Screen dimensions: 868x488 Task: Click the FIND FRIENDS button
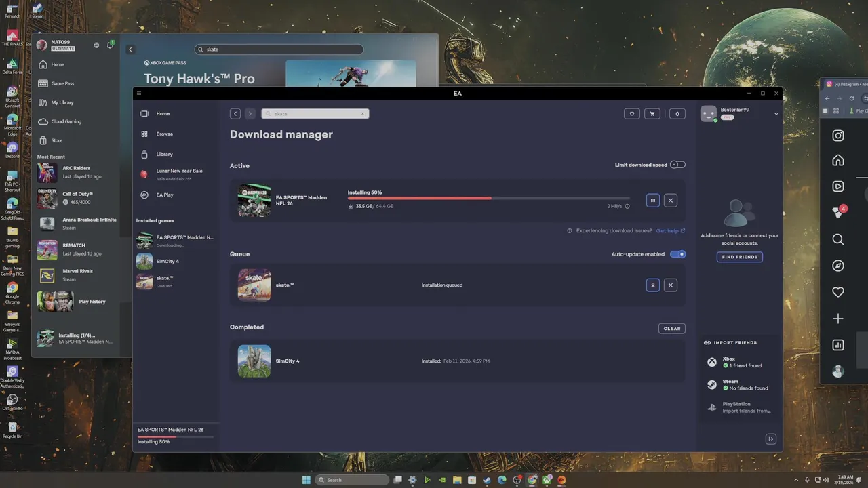(x=740, y=257)
